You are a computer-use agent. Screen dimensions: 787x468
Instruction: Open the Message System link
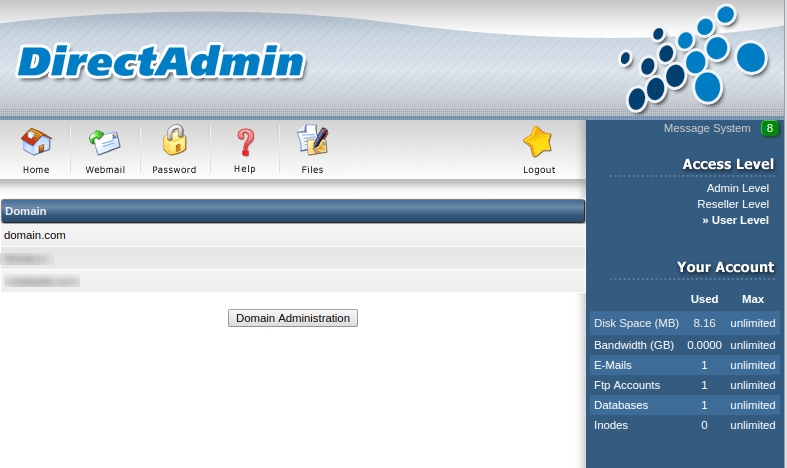click(706, 128)
